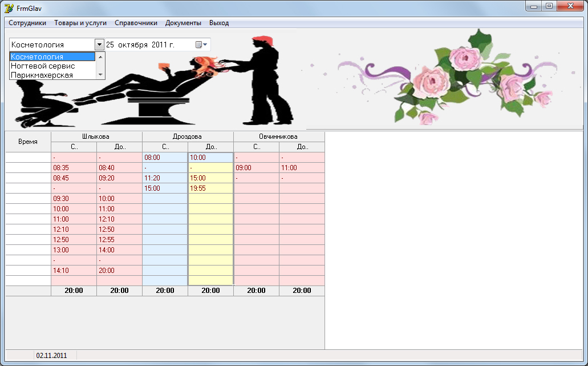The image size is (588, 366).
Task: Select Косметология in the dropdown list
Action: 52,57
